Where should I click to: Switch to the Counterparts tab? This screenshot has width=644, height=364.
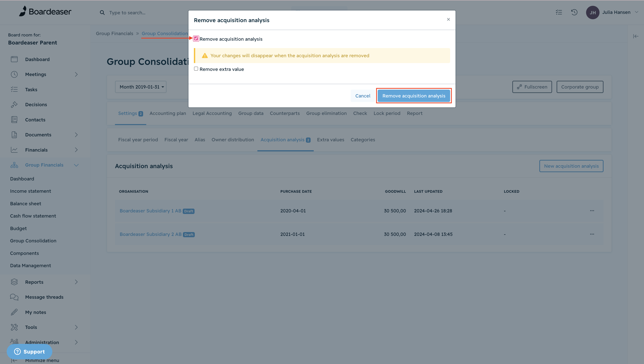285,113
